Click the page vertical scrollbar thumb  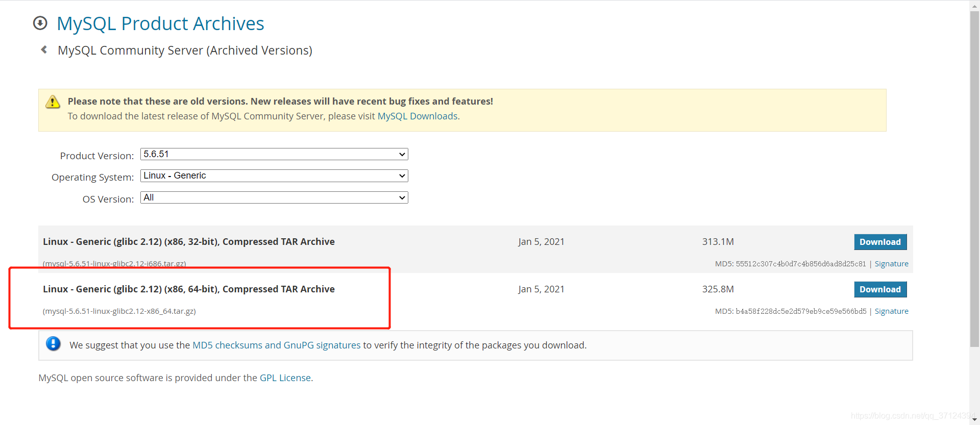coord(974,179)
